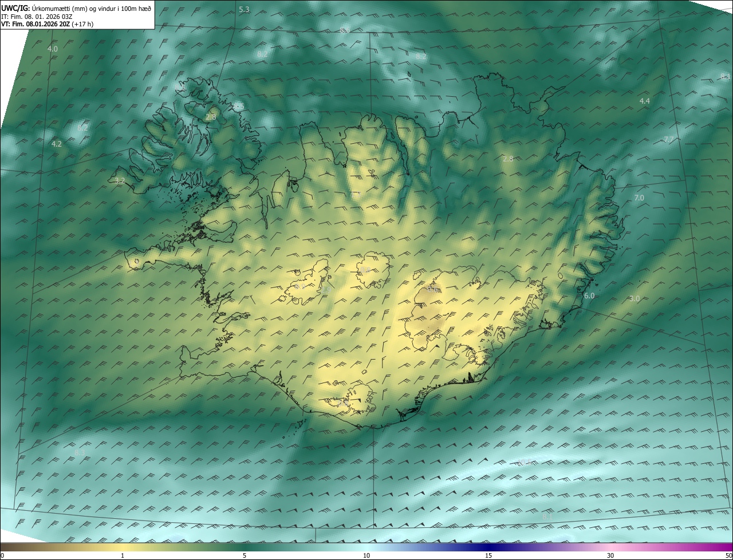Screen dimensions: 733x560
Task: Click the '4.4' value on the map
Action: (644, 101)
